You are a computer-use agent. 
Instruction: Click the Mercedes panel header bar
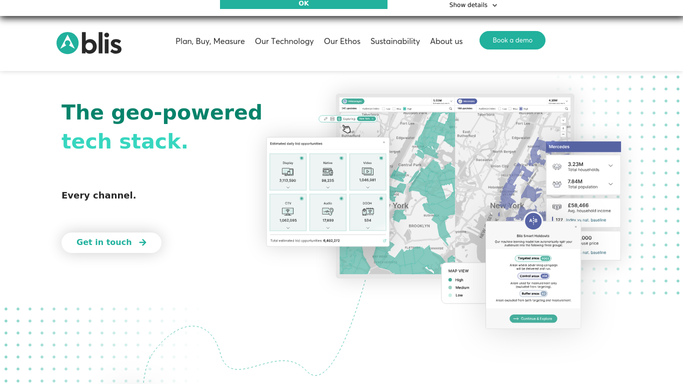(583, 147)
